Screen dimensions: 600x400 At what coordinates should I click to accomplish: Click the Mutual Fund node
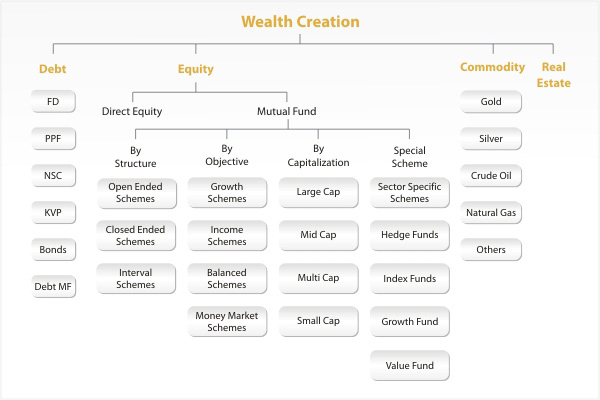pyautogui.click(x=287, y=111)
